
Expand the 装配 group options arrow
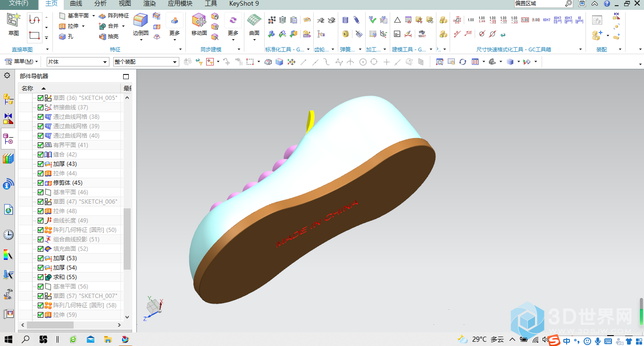tap(619, 49)
